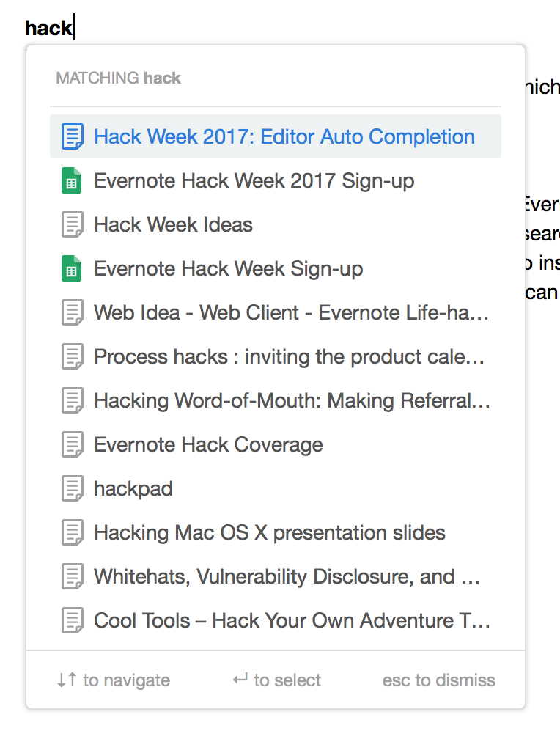Open the Hack Week Ideas suggestion
The image size is (560, 742).
(173, 224)
